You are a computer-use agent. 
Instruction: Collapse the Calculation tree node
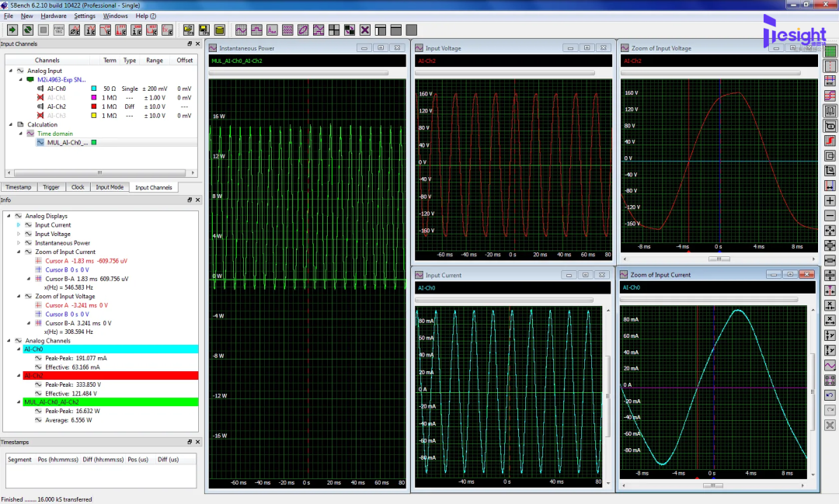pyautogui.click(x=11, y=125)
